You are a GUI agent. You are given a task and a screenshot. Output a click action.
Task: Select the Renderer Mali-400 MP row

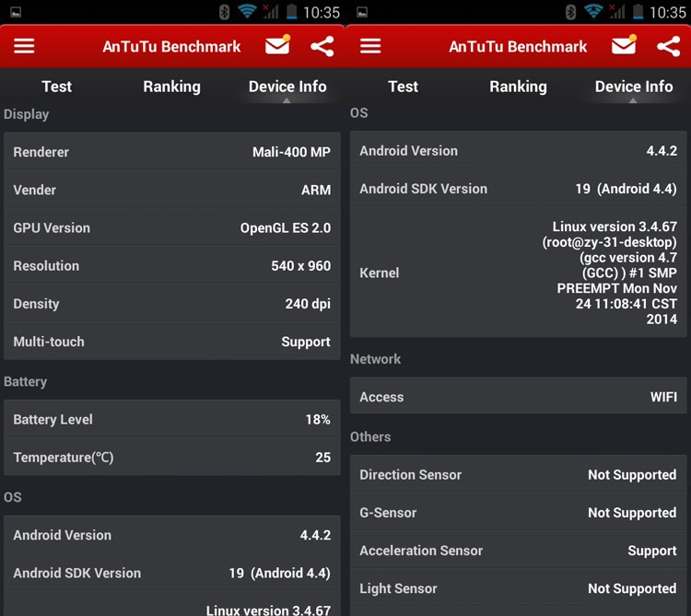click(172, 152)
